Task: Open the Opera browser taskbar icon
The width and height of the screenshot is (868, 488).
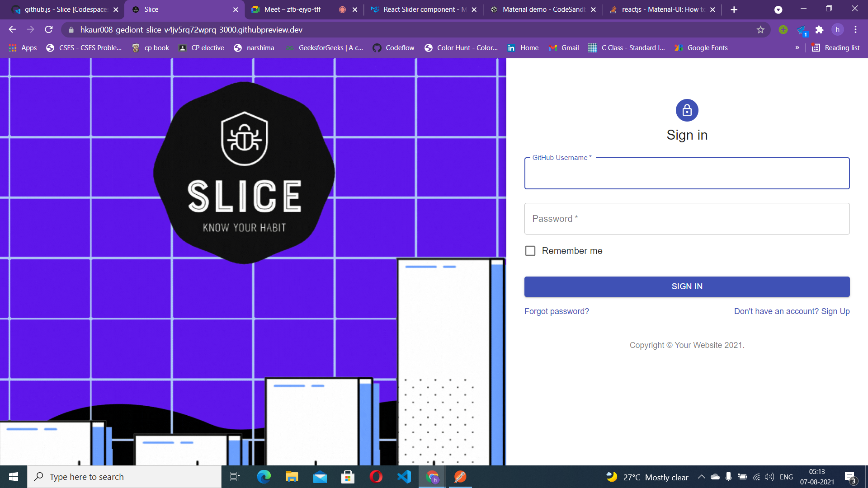Action: coord(376,477)
